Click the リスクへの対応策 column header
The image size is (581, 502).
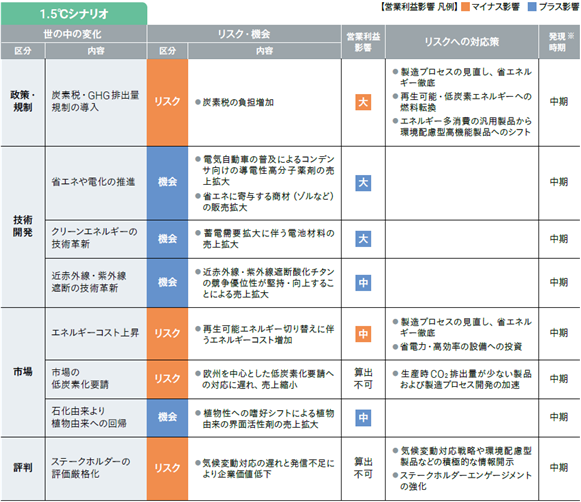click(462, 42)
